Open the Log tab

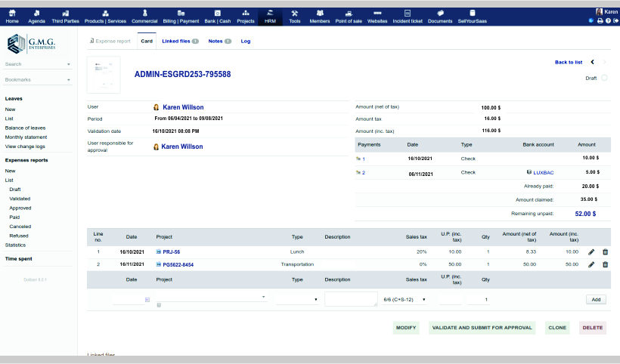pos(245,41)
